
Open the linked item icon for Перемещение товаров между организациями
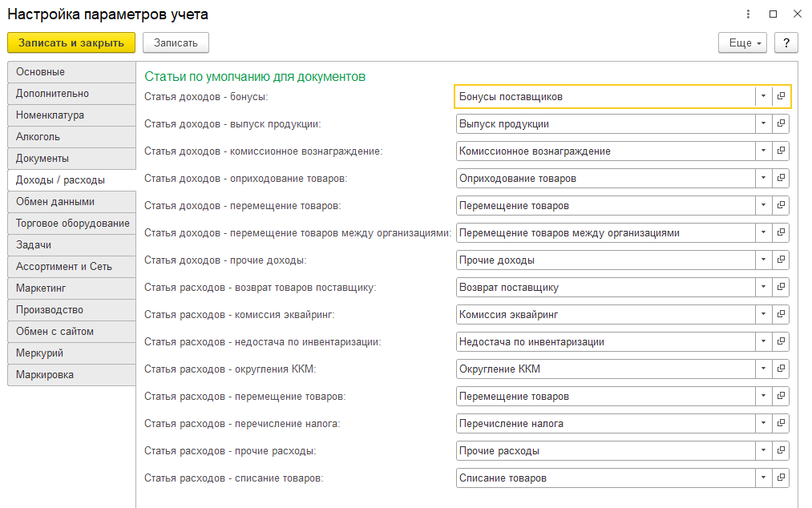point(781,233)
